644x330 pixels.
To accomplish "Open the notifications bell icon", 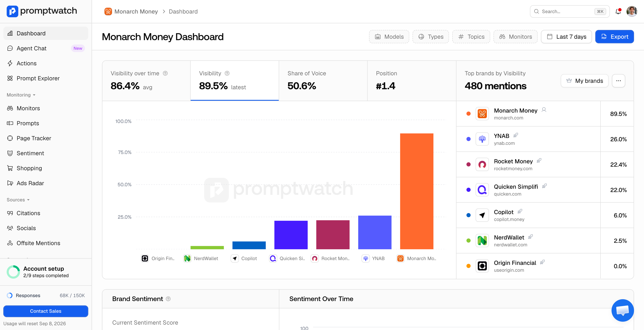I will click(618, 11).
